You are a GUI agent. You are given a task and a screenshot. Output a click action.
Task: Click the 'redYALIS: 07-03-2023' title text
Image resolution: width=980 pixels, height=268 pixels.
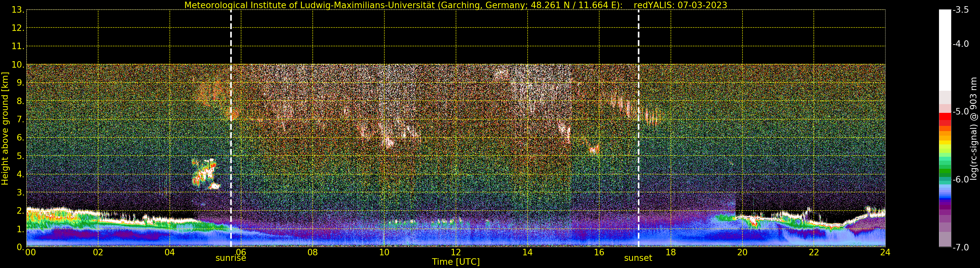[x=680, y=5]
